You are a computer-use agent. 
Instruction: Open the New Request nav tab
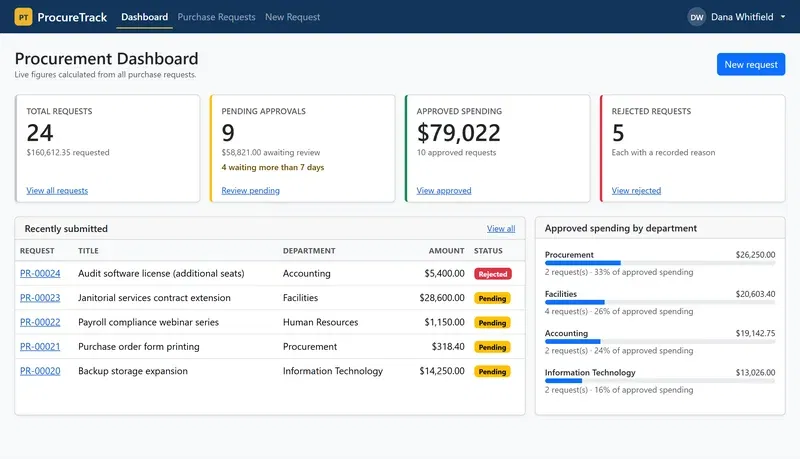click(x=292, y=17)
